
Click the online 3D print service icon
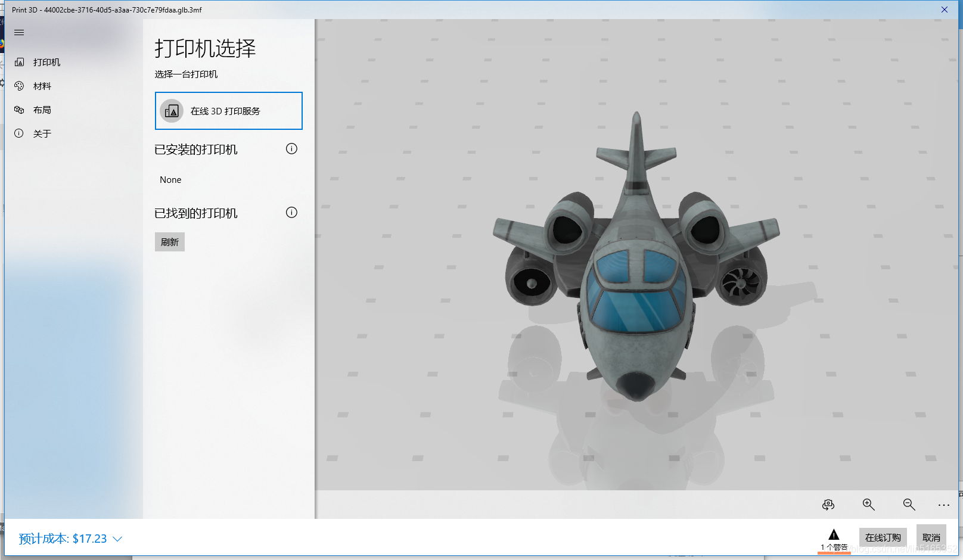(x=172, y=111)
